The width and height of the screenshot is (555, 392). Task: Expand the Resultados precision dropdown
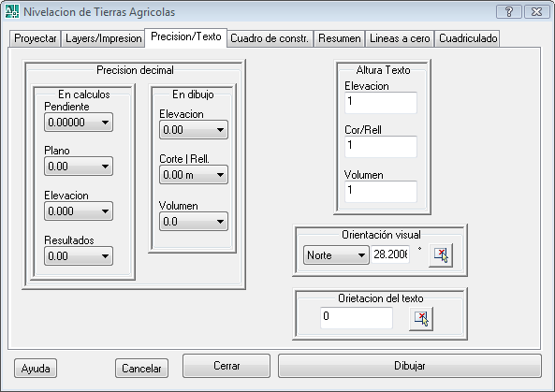tap(79, 256)
